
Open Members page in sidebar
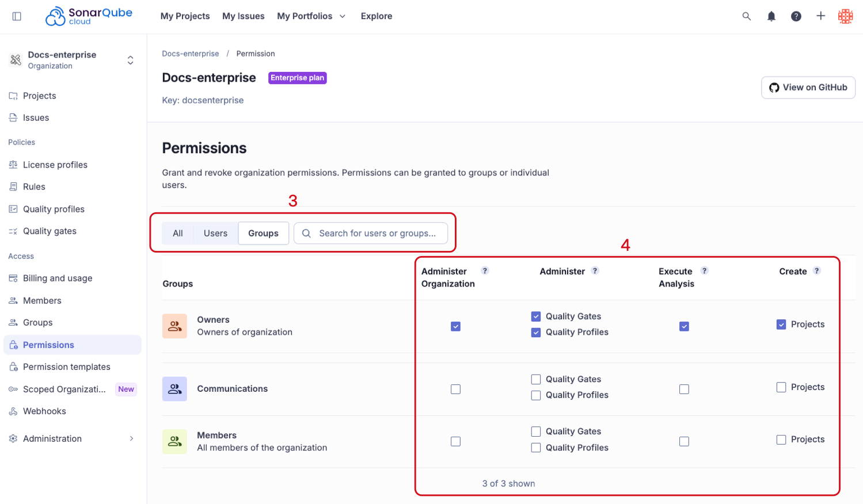(x=72, y=300)
